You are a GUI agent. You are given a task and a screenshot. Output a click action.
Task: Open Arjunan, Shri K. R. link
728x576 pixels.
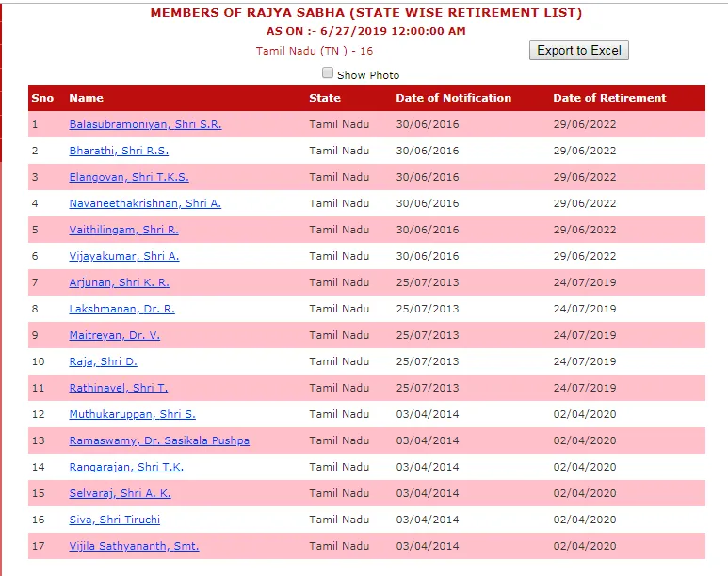coord(120,282)
